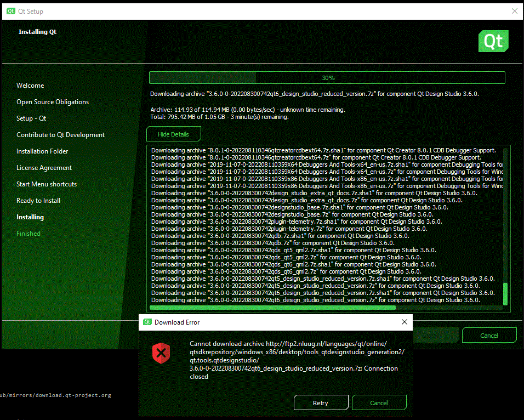Close the Qt Setup window
Screen dimensions: 524x420
[x=515, y=11]
